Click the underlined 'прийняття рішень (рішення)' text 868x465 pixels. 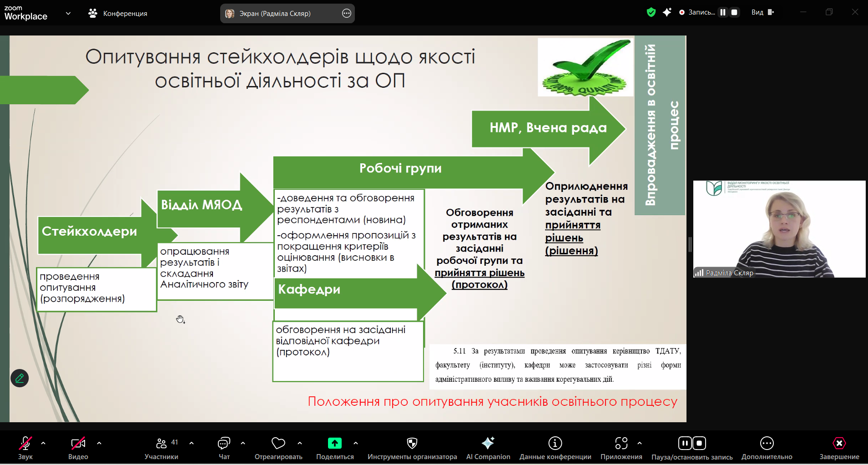coord(572,238)
